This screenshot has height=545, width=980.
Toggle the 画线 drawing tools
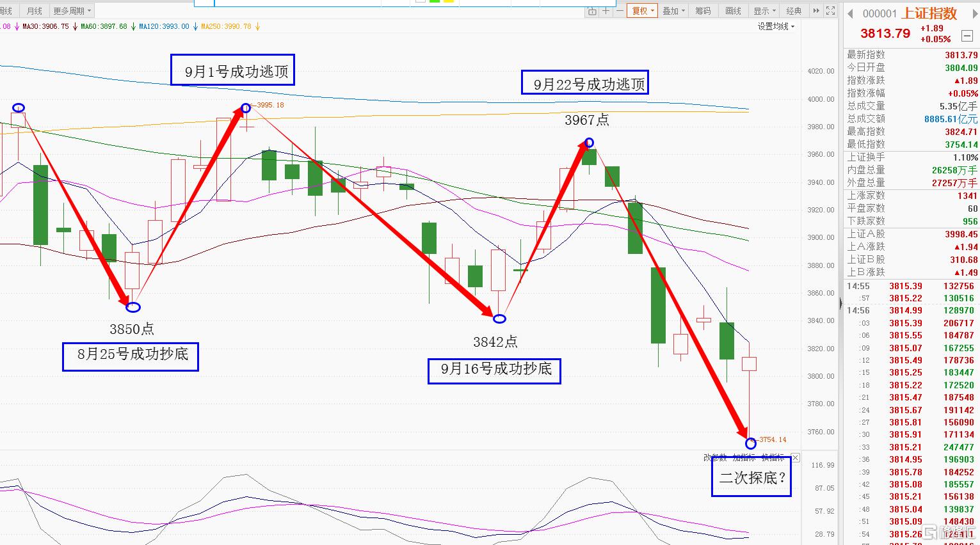(733, 11)
